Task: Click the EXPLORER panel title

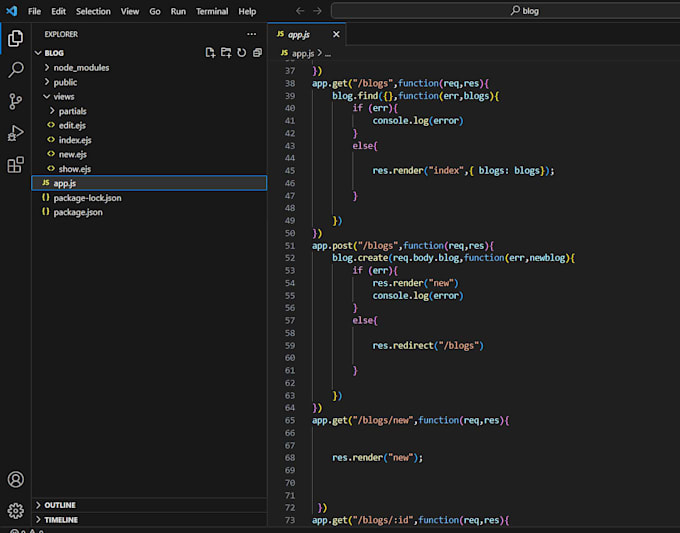Action: click(61, 34)
